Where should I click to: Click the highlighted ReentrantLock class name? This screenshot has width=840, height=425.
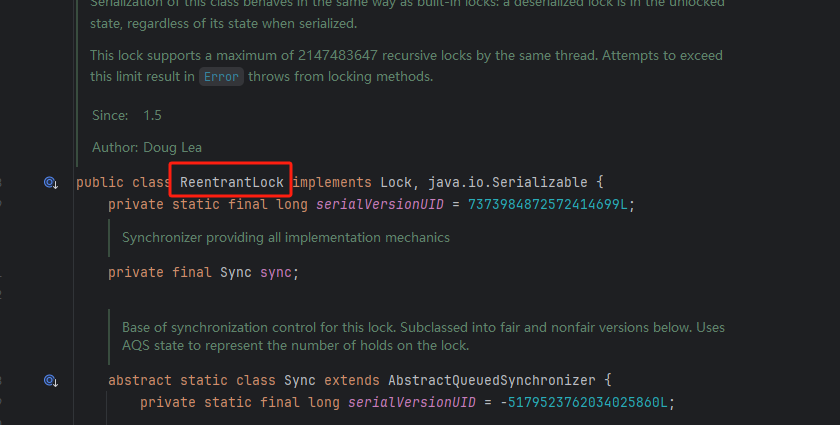click(x=231, y=182)
